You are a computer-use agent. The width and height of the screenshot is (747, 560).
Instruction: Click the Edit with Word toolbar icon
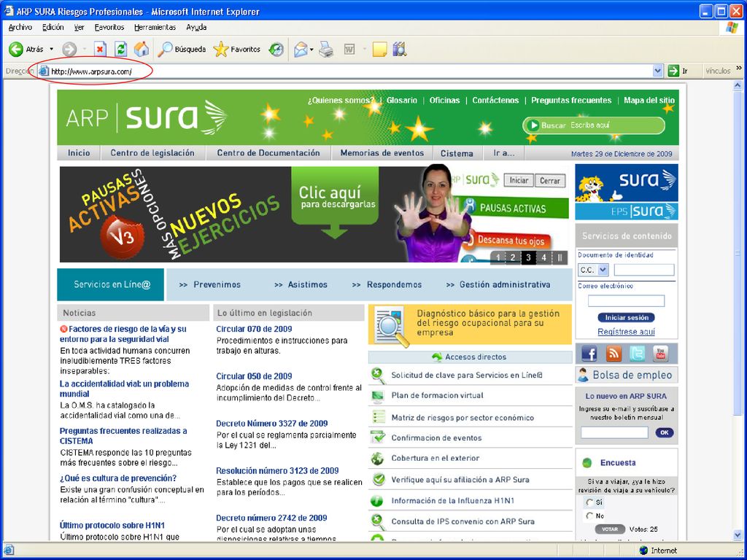pyautogui.click(x=349, y=49)
